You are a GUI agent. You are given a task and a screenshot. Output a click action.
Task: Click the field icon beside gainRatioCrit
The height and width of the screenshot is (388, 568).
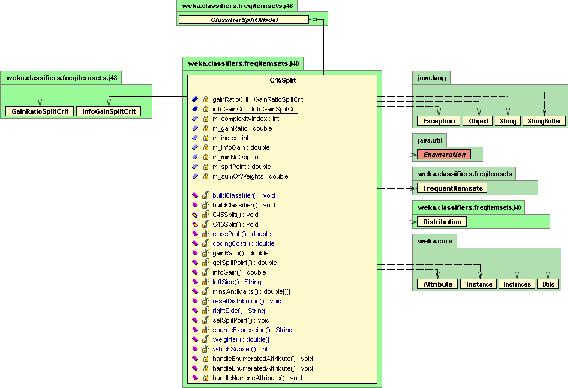click(x=195, y=99)
